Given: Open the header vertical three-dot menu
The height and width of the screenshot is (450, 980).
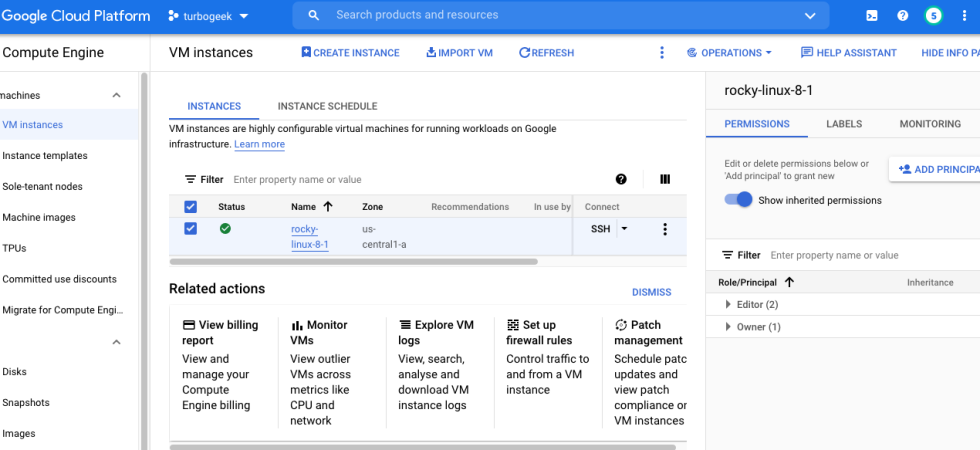Looking at the screenshot, I should click(964, 16).
